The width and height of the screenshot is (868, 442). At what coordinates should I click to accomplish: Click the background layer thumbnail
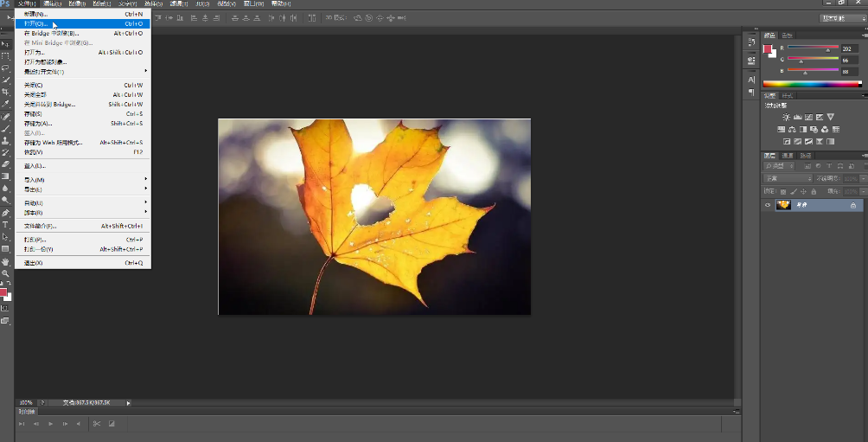[x=783, y=205]
